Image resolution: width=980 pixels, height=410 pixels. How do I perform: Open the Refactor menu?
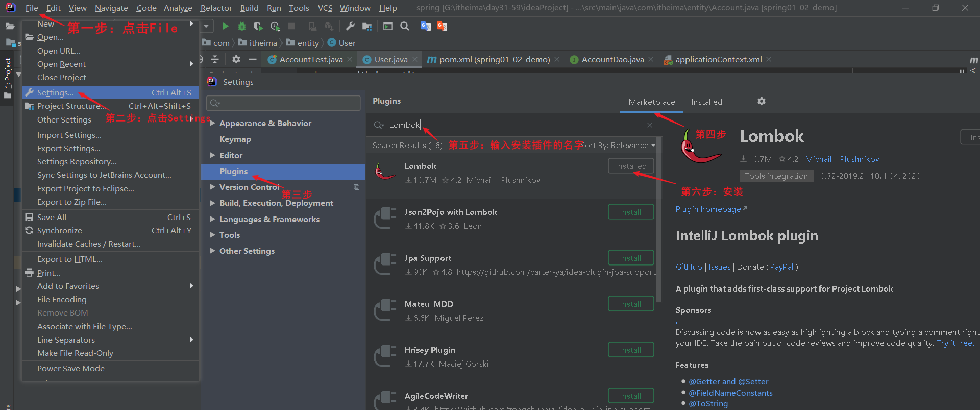click(x=216, y=8)
